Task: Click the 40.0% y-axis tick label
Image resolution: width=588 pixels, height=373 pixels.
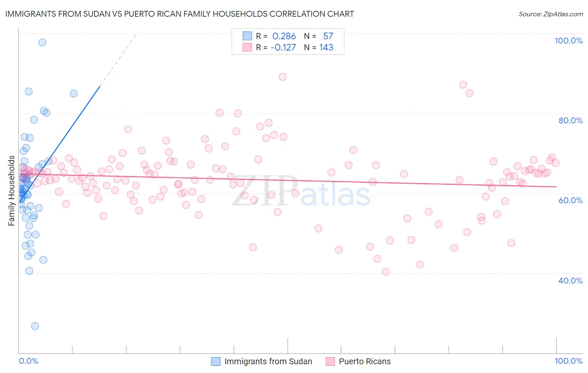Action: tap(570, 281)
